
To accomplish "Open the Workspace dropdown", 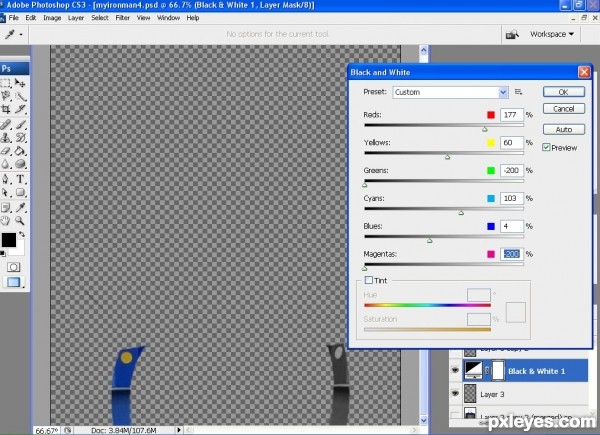I will [552, 34].
